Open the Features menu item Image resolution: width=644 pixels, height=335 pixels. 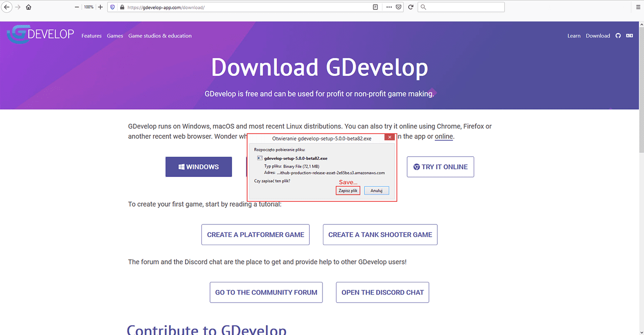91,36
